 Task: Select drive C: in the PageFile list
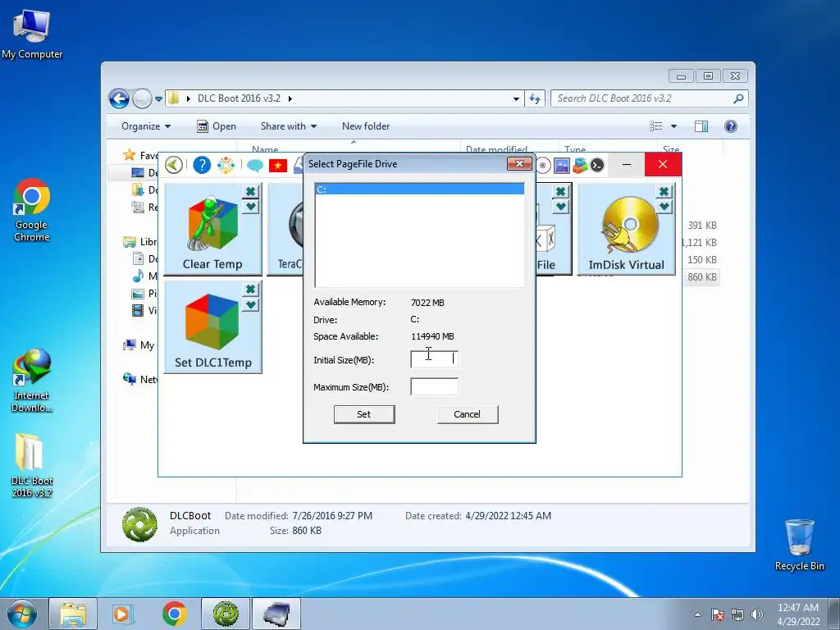[x=419, y=189]
